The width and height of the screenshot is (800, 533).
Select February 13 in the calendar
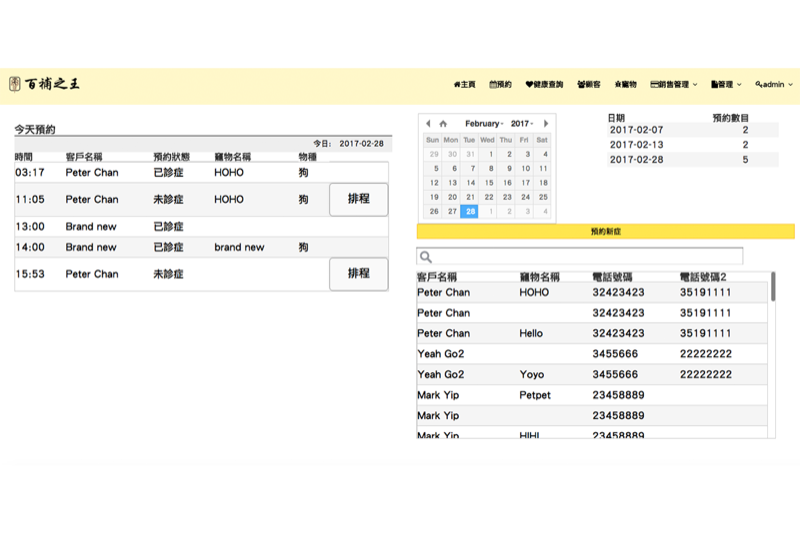(452, 183)
